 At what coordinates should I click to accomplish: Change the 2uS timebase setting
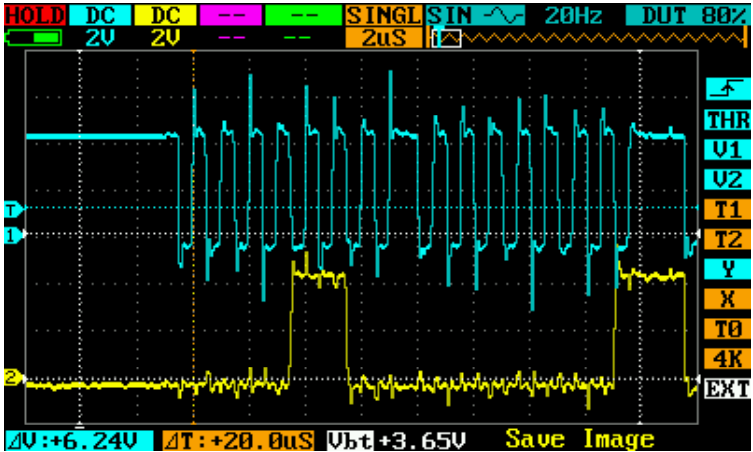384,38
